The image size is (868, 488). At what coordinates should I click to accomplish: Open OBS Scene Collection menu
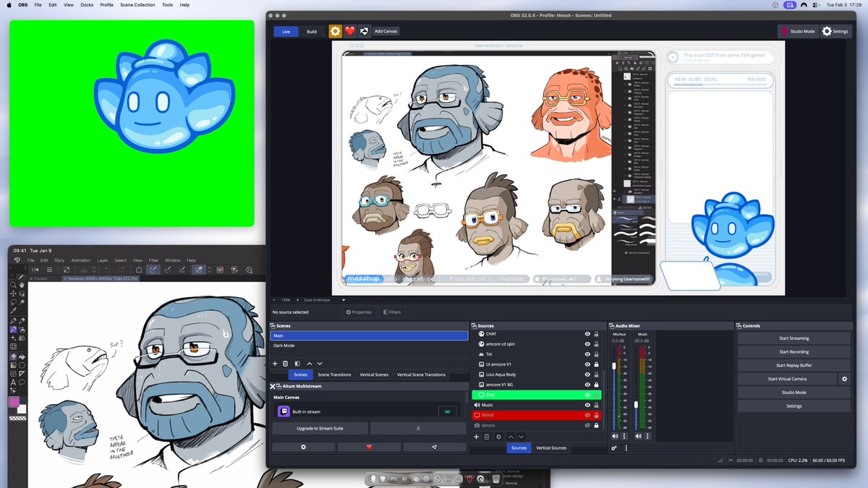coord(137,5)
